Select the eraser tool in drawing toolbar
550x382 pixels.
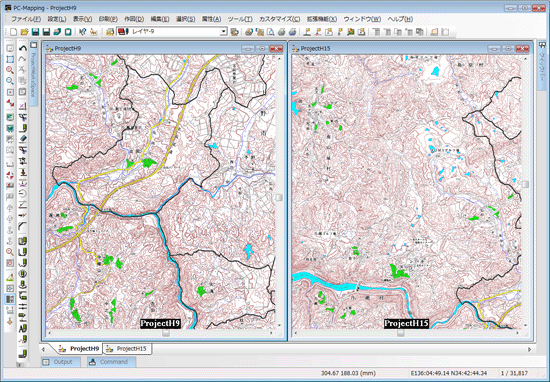pos(23,139)
